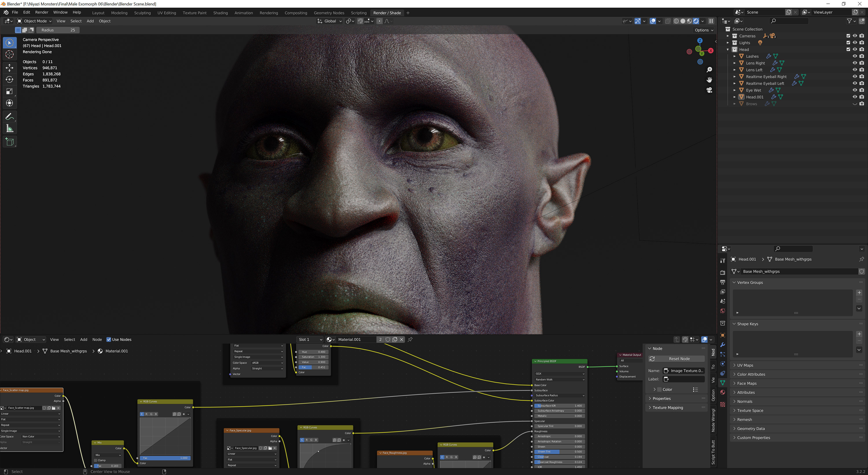Viewport: 868px width, 475px height.
Task: Click the Reset Node button
Action: [x=677, y=359]
